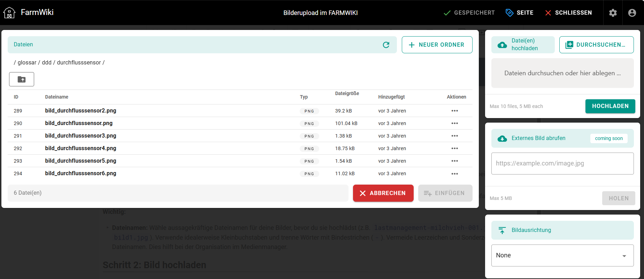Click the SEITE page properties button
This screenshot has height=279, width=644.
click(x=519, y=13)
